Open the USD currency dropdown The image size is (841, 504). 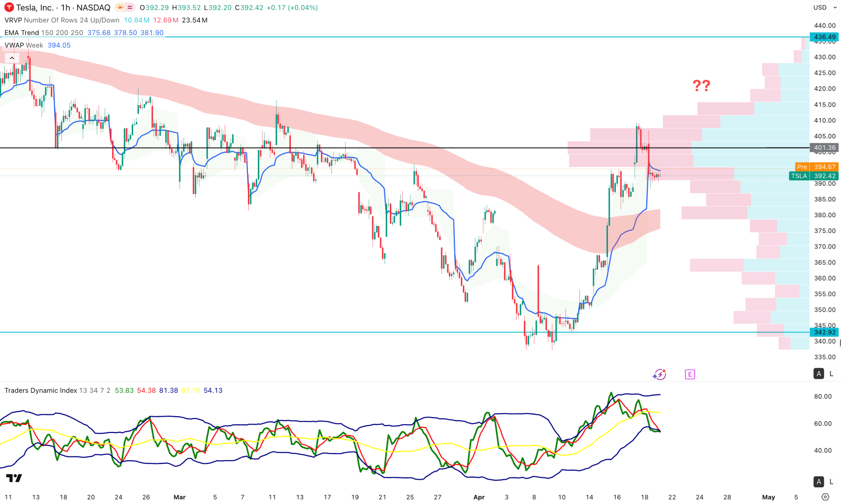click(x=825, y=7)
